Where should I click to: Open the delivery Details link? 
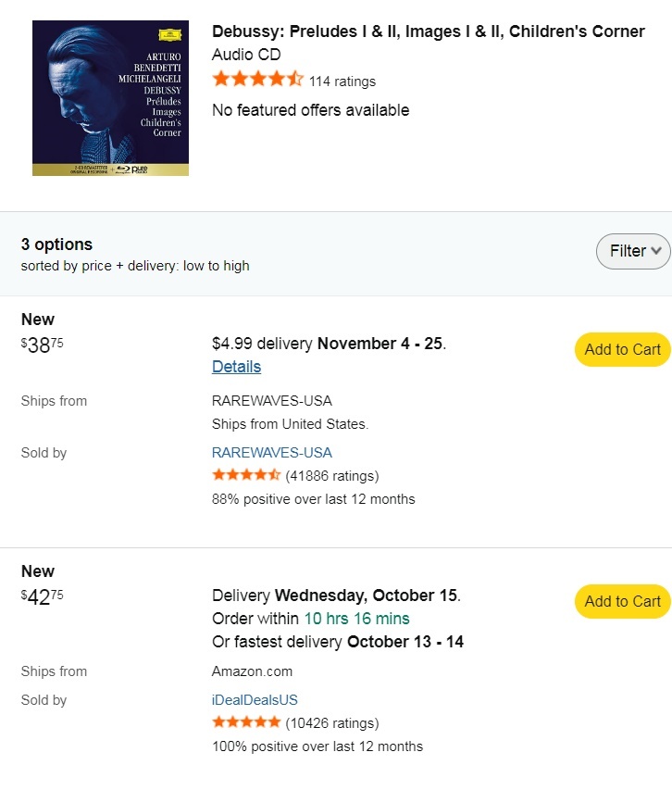(x=236, y=366)
